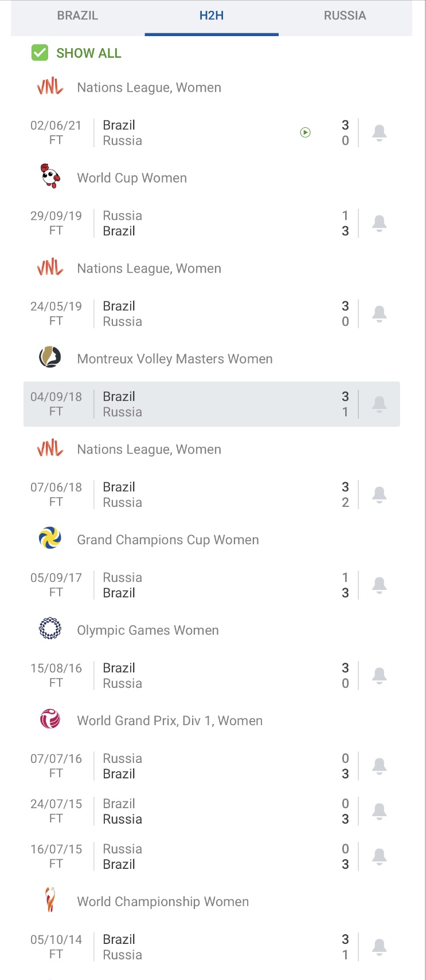Toggle the SHOW ALL checkbox

pos(40,53)
